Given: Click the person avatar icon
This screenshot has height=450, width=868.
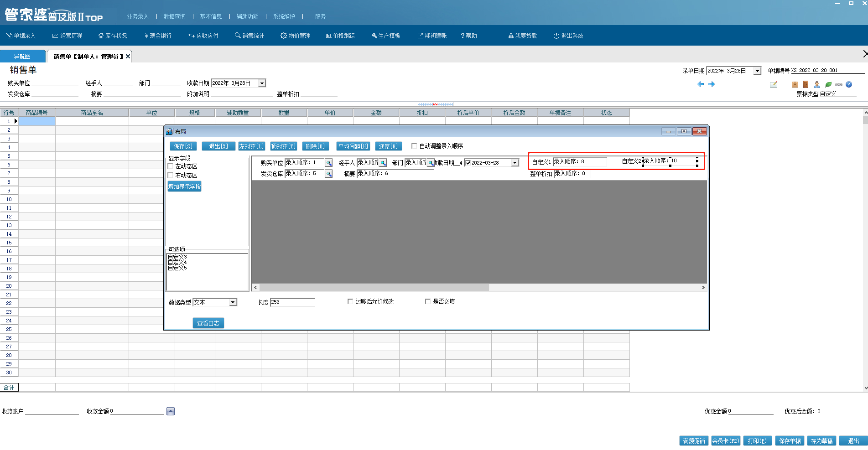Looking at the screenshot, I should point(817,84).
